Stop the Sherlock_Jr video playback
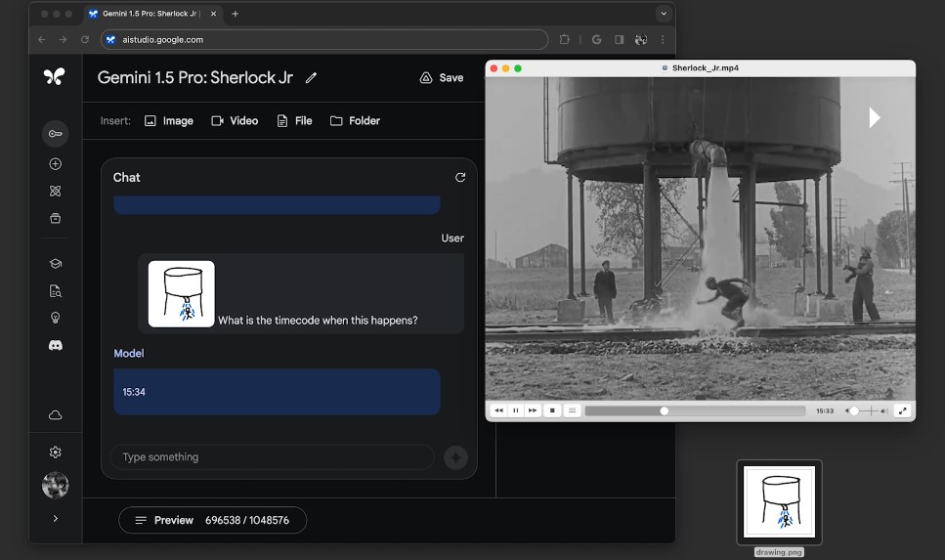The image size is (945, 560). point(552,410)
